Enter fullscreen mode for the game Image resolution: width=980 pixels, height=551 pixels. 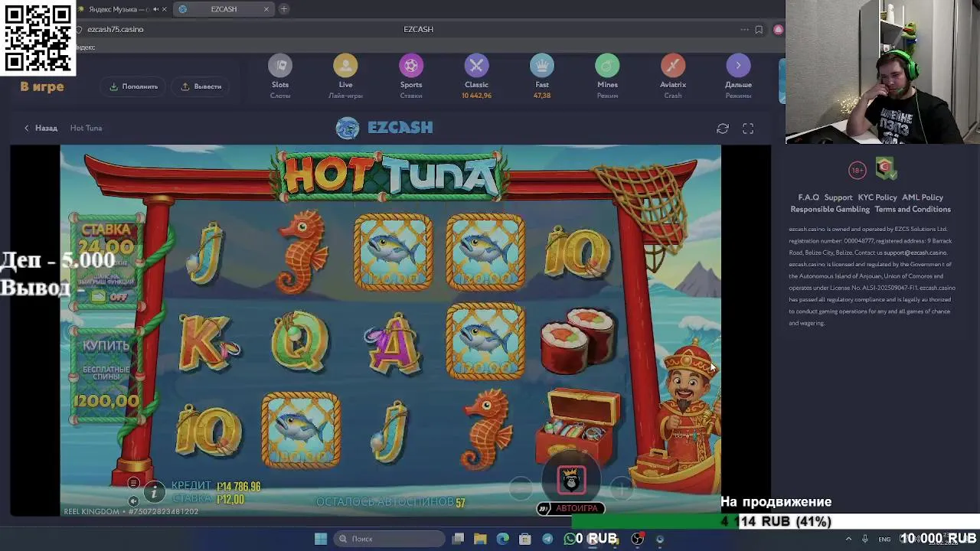[748, 129]
